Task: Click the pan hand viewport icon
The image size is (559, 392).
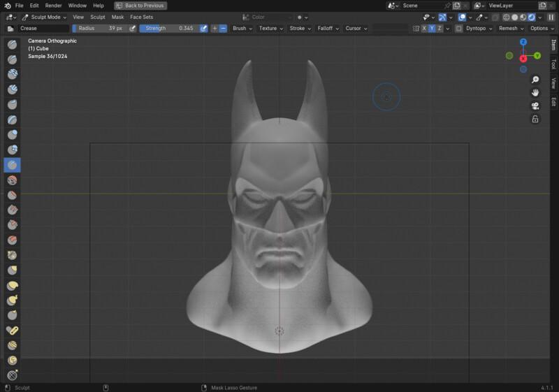Action: pyautogui.click(x=535, y=92)
